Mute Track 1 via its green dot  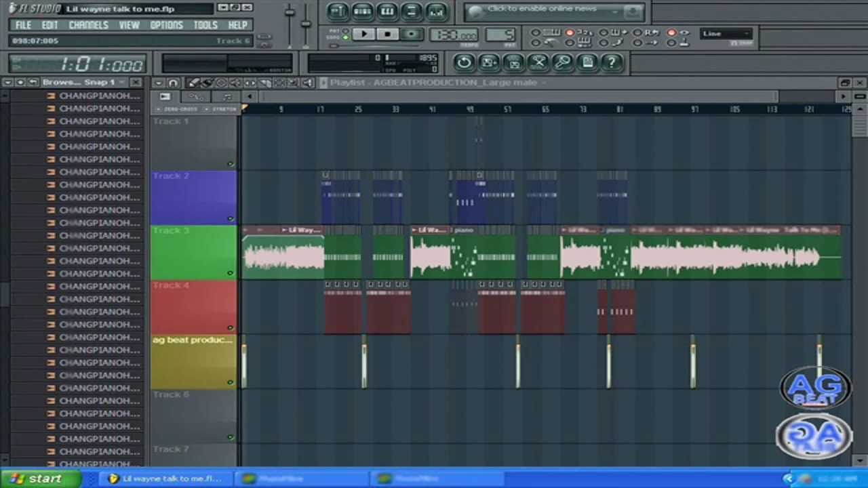click(x=231, y=164)
